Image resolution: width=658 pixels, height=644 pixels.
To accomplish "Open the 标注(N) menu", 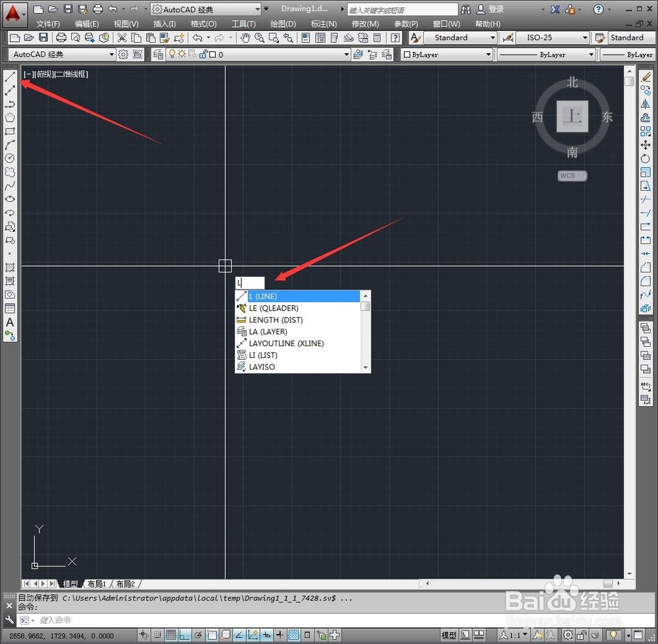I will [x=324, y=24].
